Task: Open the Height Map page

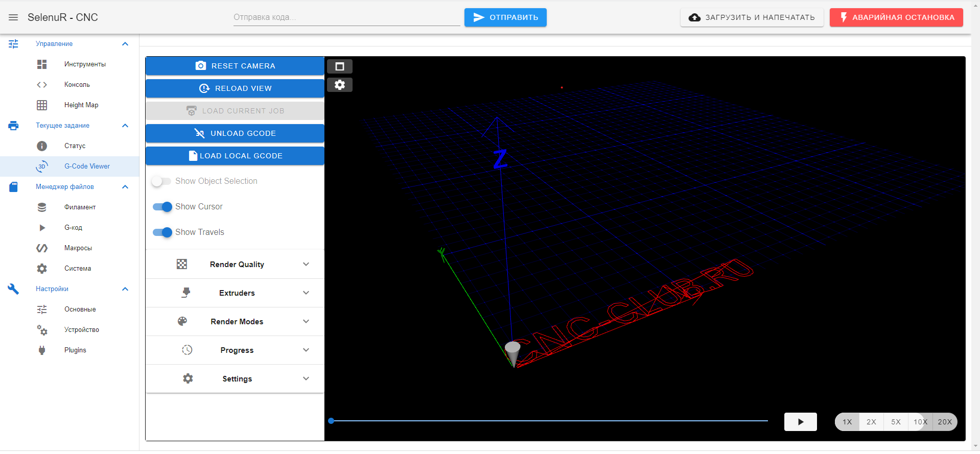Action: pyautogui.click(x=69, y=105)
